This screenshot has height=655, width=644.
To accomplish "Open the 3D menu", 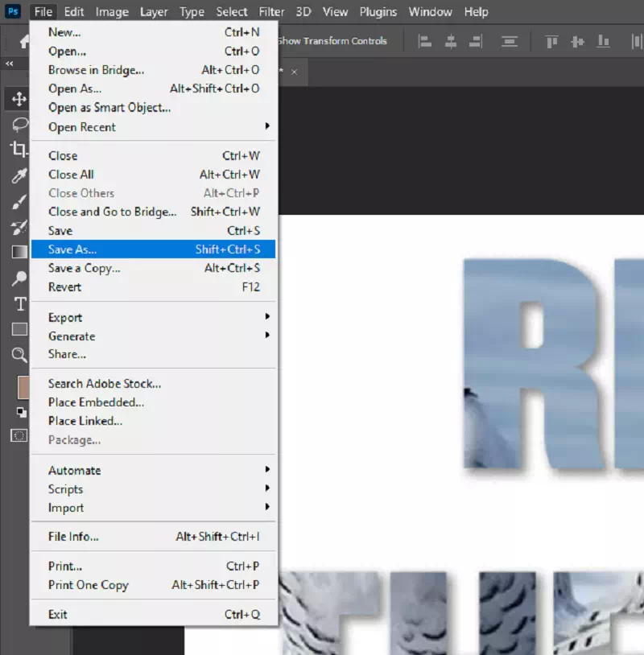I will pyautogui.click(x=303, y=12).
